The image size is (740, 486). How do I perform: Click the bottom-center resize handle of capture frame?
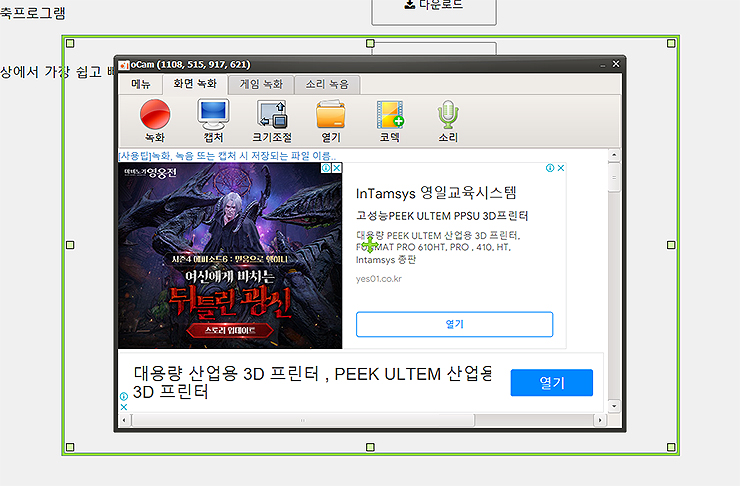[x=370, y=447]
